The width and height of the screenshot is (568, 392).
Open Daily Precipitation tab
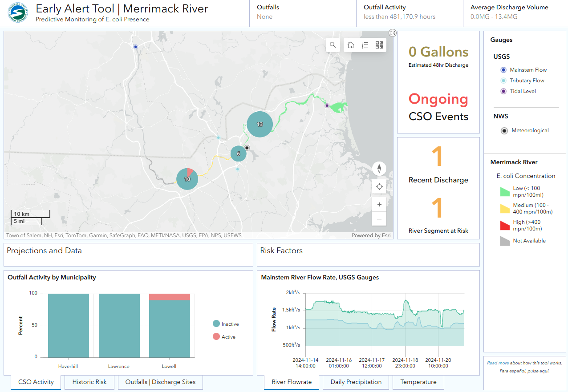click(356, 382)
